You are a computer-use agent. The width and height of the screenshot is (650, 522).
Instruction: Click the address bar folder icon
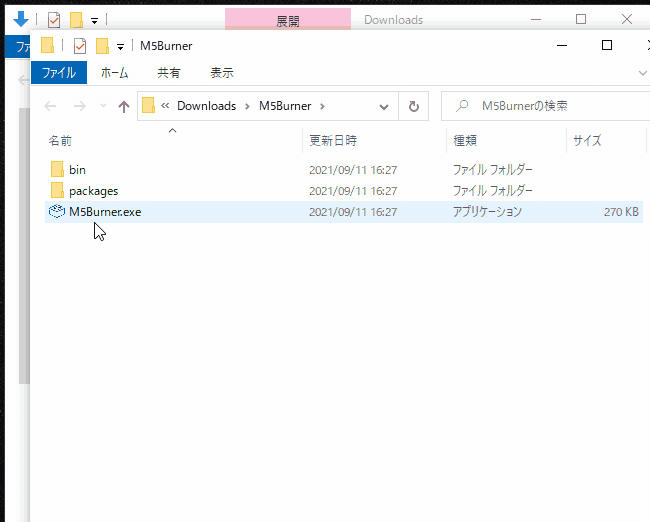click(148, 105)
